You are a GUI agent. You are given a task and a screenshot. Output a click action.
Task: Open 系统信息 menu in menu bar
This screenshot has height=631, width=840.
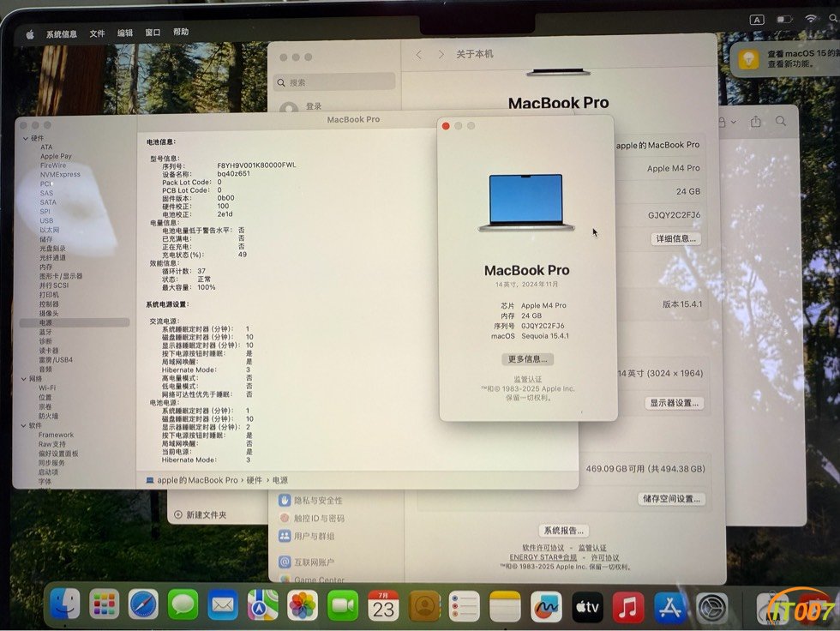pyautogui.click(x=61, y=33)
